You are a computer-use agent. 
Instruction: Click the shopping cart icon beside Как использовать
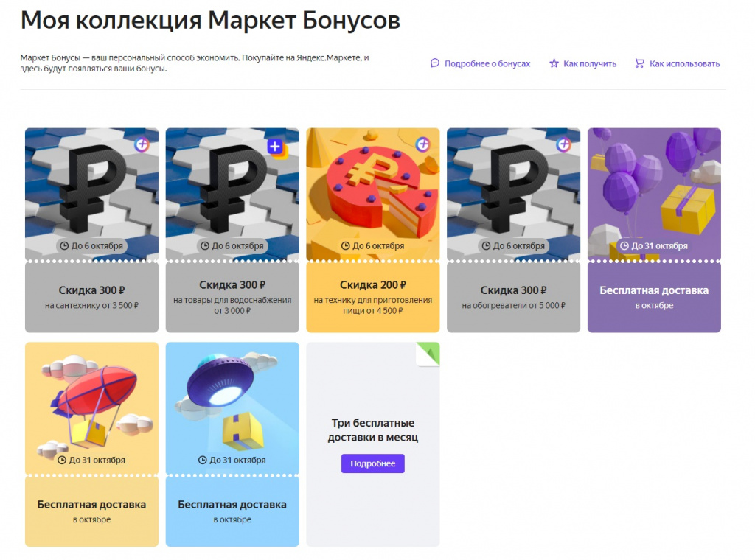(x=639, y=63)
